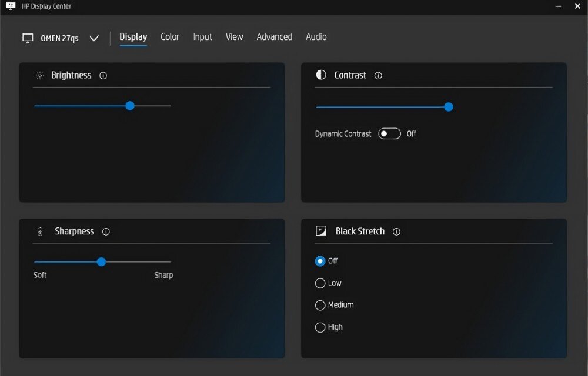Select High for Black Stretch
Viewport: 588px width, 376px height.
click(x=320, y=328)
